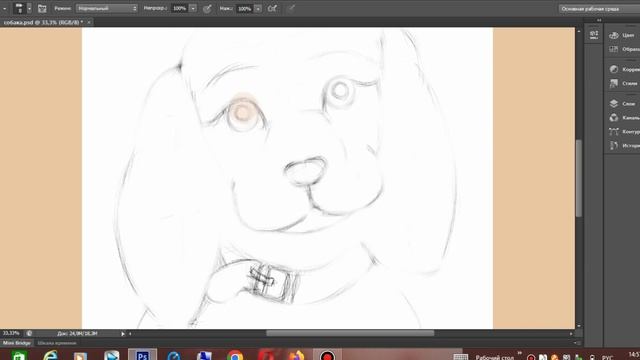Screen dimensions: 640x360
Task: Switch to the Timeline (Шкала времени) tab
Action: tap(57, 343)
